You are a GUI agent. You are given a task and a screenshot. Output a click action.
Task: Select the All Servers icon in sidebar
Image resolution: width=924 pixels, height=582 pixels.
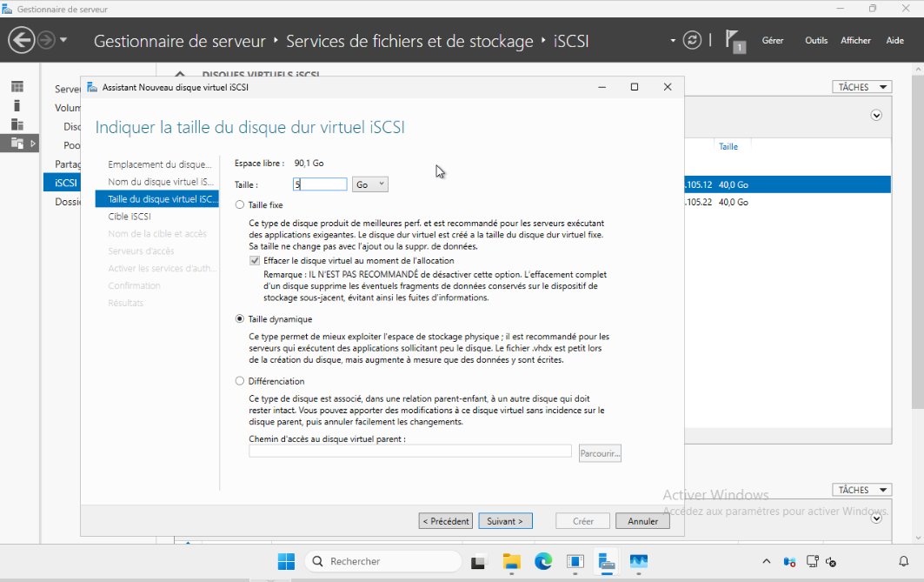point(17,124)
